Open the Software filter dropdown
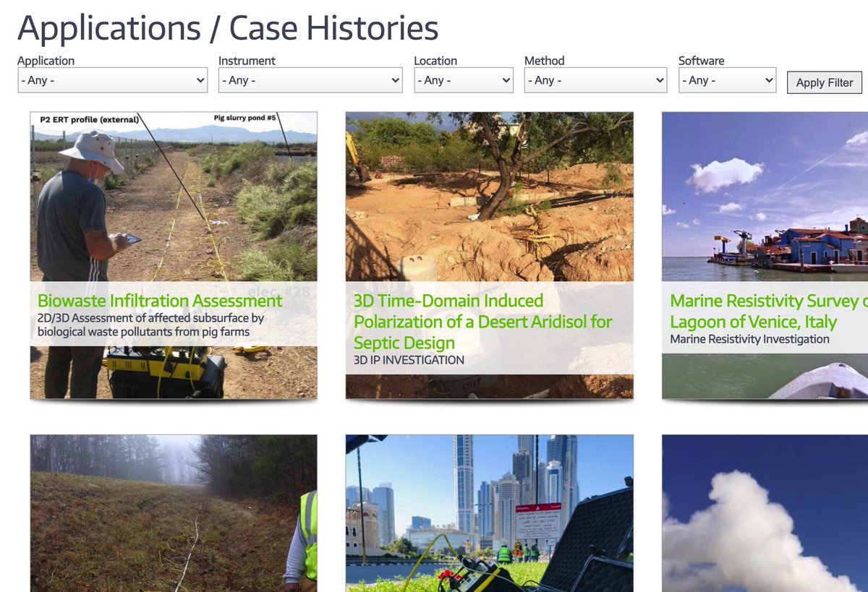 tap(726, 80)
